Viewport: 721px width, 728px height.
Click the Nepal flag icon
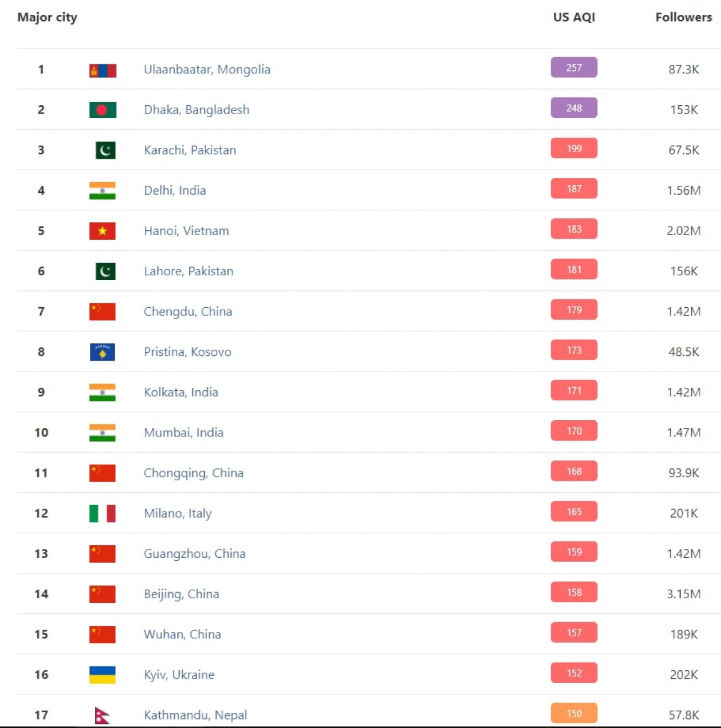pyautogui.click(x=102, y=715)
